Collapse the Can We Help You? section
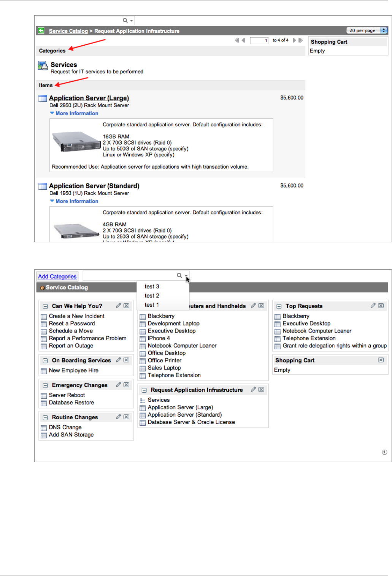Viewport: 392px width, 576px height. tap(45, 306)
